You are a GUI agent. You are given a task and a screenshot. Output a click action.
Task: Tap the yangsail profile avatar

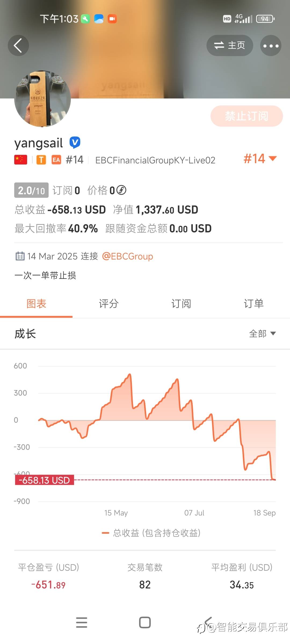[42, 98]
